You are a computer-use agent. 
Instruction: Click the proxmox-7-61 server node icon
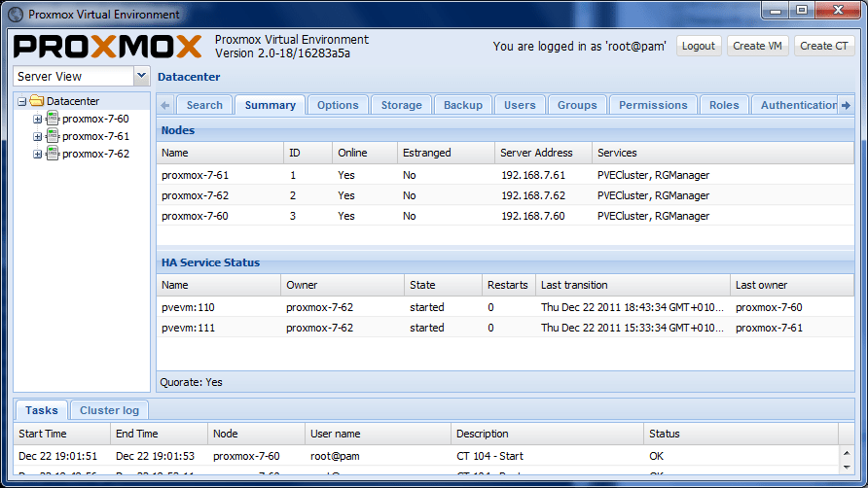point(53,136)
